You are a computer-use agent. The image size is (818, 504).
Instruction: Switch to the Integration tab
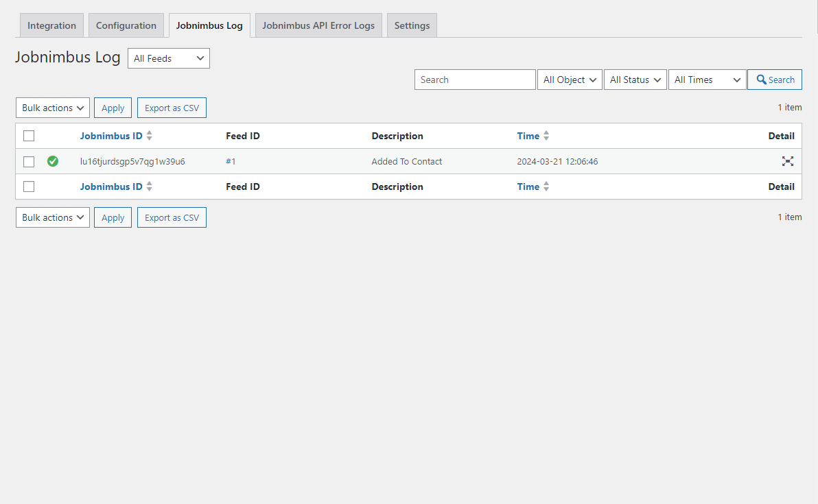click(51, 25)
